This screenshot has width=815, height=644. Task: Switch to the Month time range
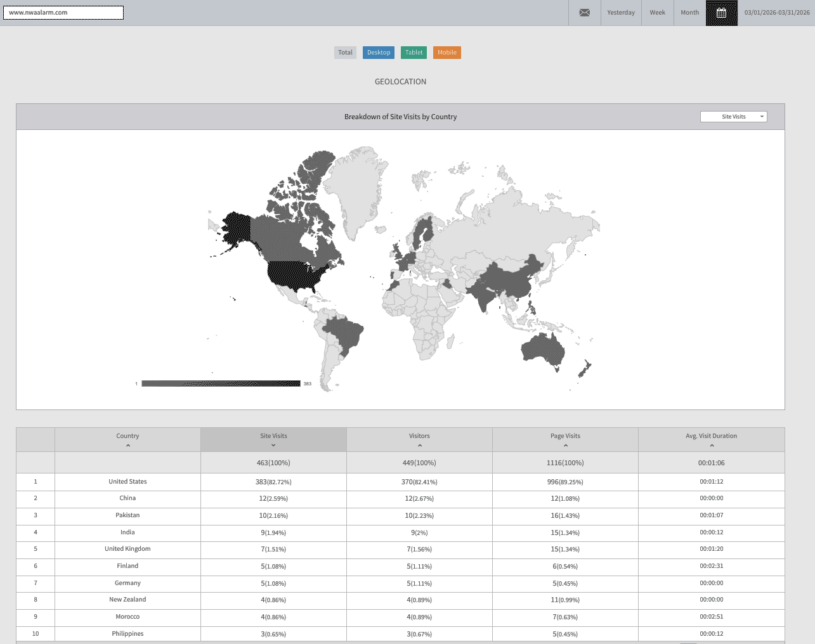tap(689, 13)
